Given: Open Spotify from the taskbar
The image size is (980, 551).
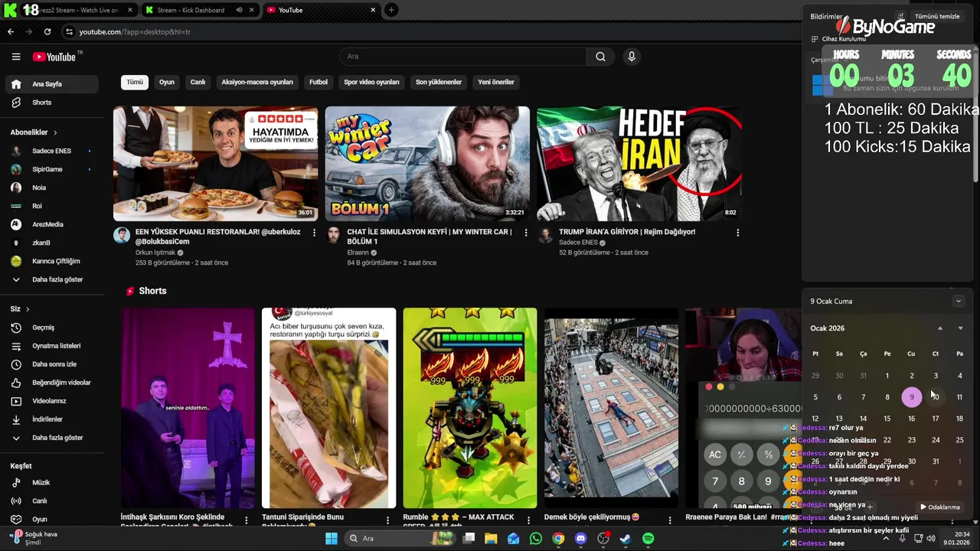Looking at the screenshot, I should click(x=648, y=539).
